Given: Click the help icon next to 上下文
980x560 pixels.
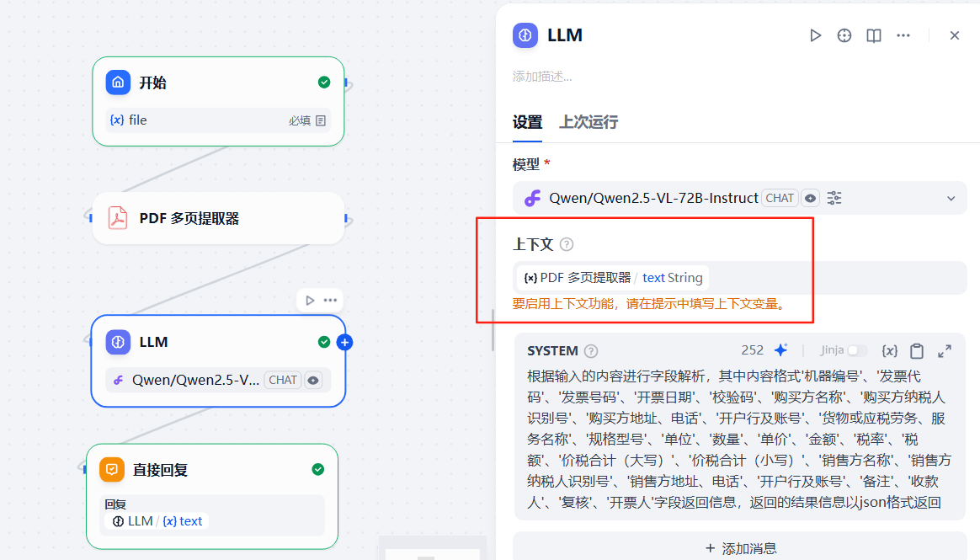Looking at the screenshot, I should coord(567,244).
